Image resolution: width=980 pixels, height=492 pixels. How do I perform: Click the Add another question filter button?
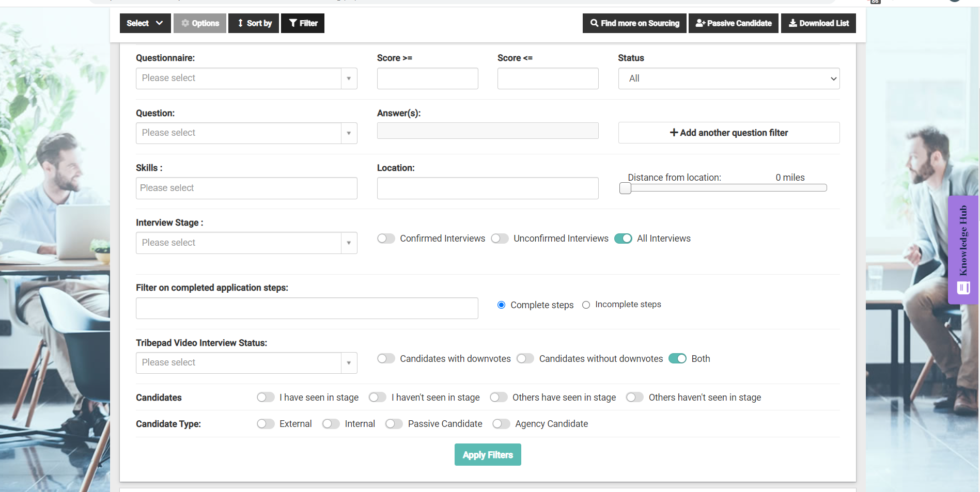(x=728, y=133)
